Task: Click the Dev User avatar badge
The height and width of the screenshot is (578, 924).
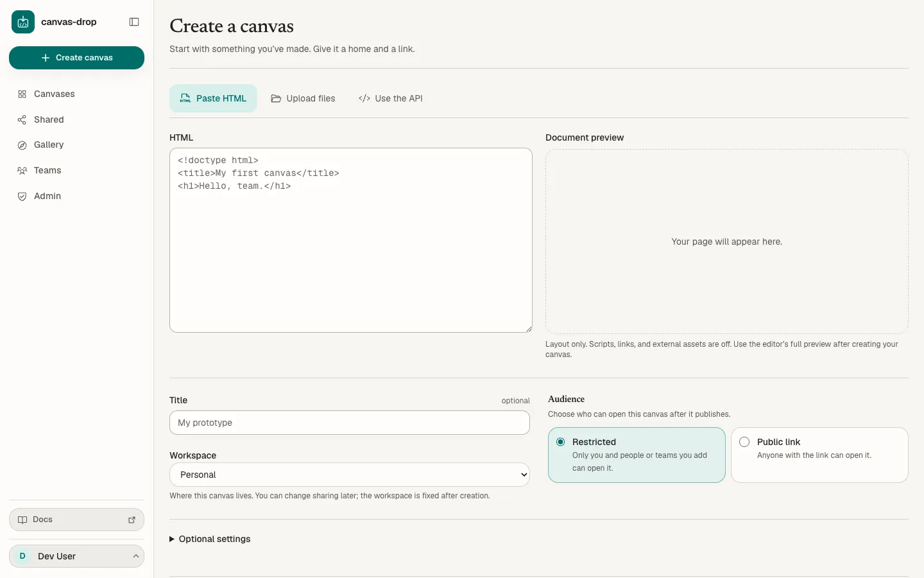Action: coord(22,556)
